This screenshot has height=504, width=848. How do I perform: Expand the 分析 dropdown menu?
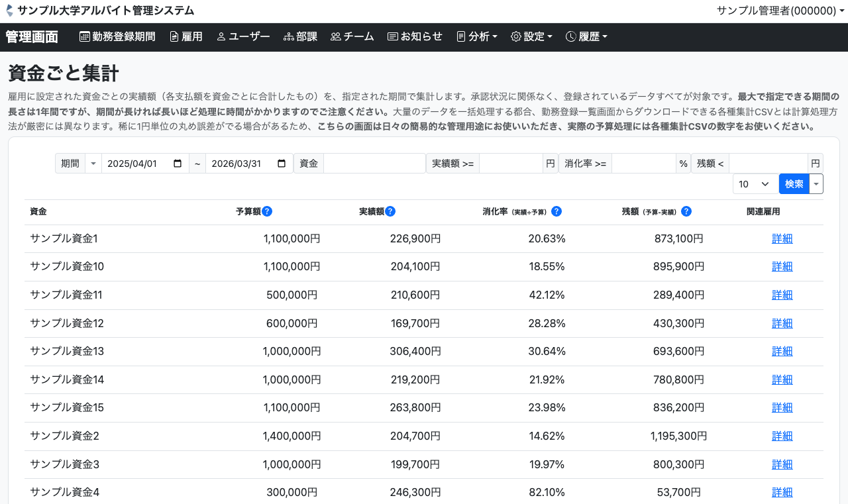(477, 37)
